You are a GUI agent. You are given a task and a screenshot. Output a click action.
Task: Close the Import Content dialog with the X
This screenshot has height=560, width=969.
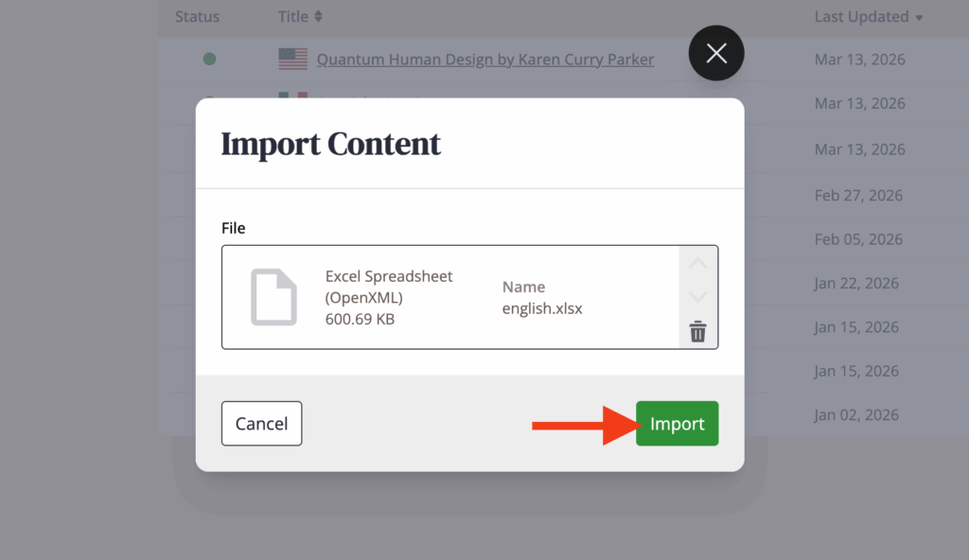[x=716, y=53]
